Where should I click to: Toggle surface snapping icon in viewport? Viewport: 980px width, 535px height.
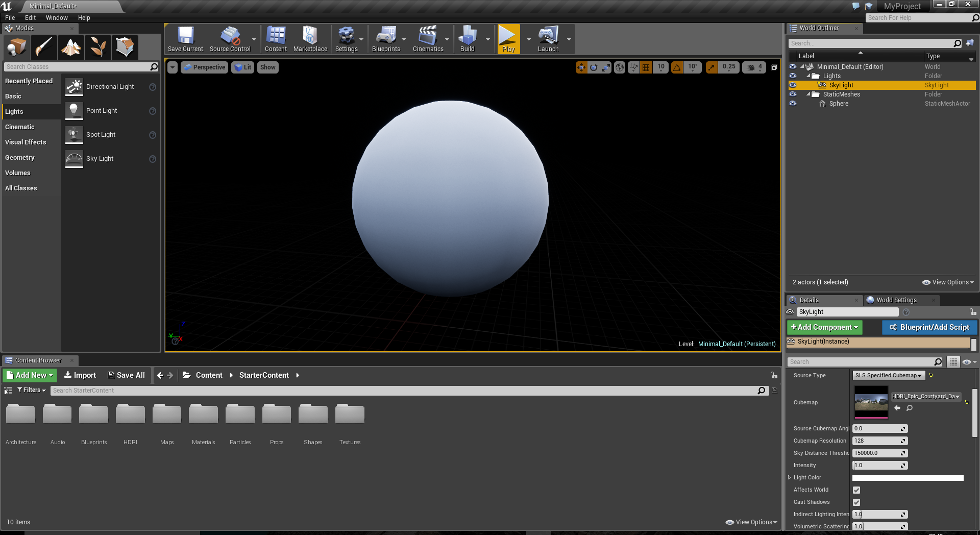pyautogui.click(x=633, y=67)
